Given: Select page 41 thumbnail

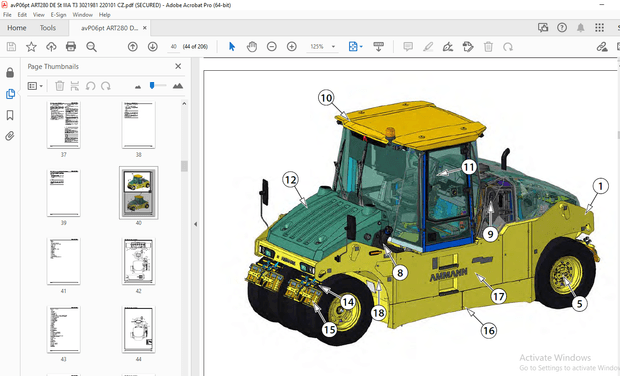Looking at the screenshot, I should click(x=64, y=261).
